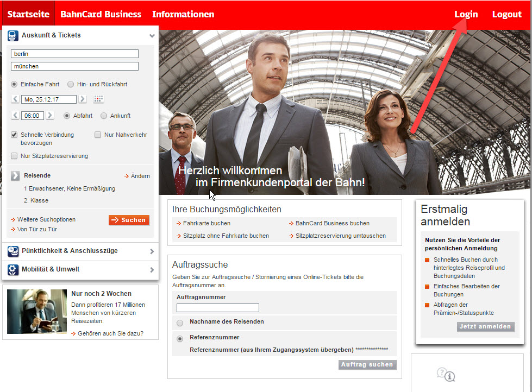This screenshot has height=392, width=532.
Task: Click the Jetzt anmelden button
Action: [485, 326]
